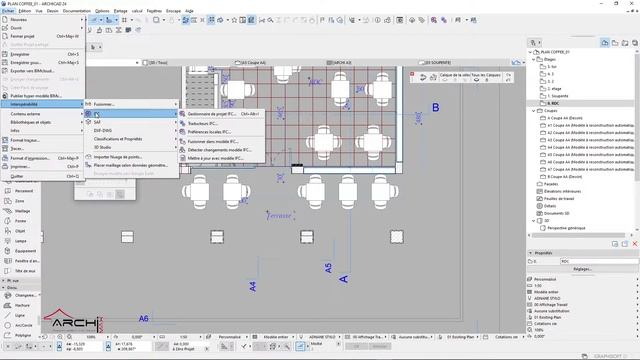
Task: Choose Importer Nuage de points entry
Action: [x=131, y=157]
